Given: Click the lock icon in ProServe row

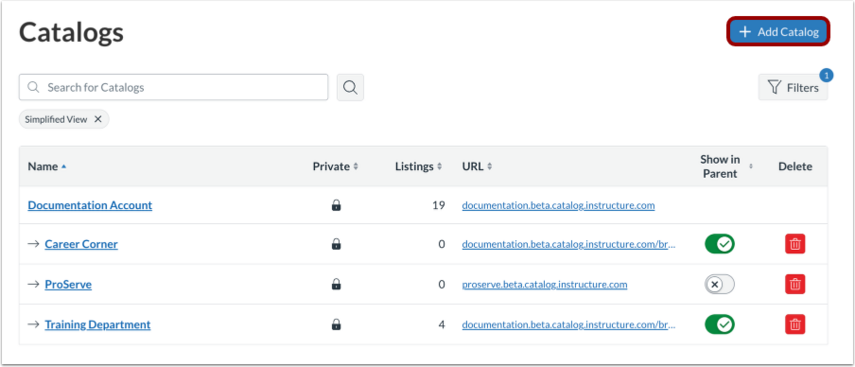Looking at the screenshot, I should pos(336,284).
